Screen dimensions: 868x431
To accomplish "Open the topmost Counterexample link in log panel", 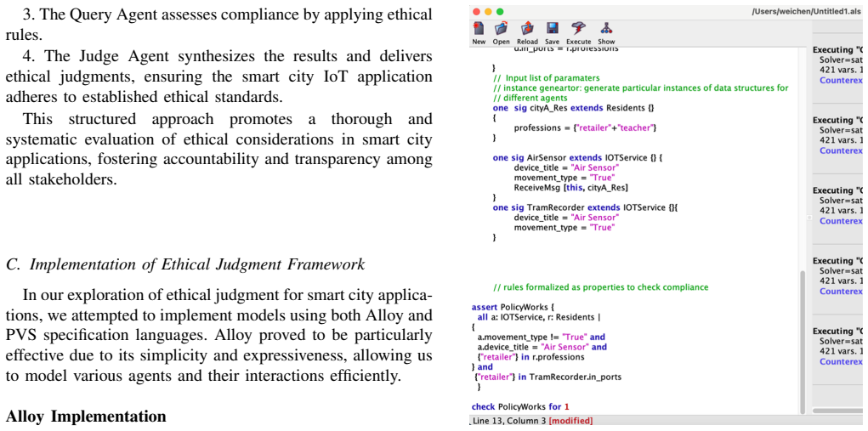I will tap(842, 80).
